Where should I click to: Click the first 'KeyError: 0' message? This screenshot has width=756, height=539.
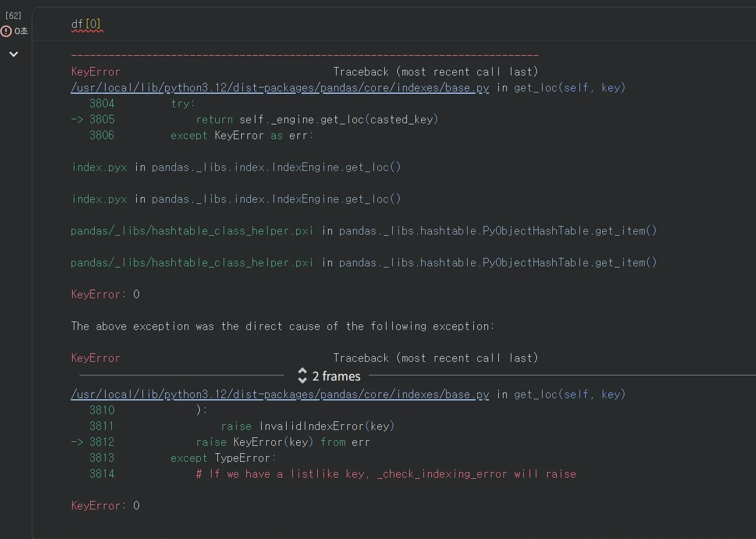pyautogui.click(x=105, y=294)
